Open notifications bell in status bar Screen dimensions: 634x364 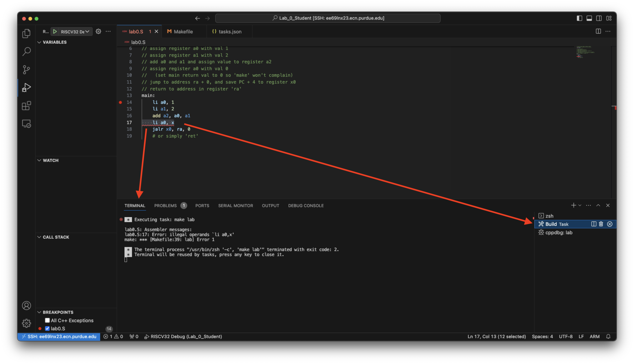pyautogui.click(x=608, y=337)
